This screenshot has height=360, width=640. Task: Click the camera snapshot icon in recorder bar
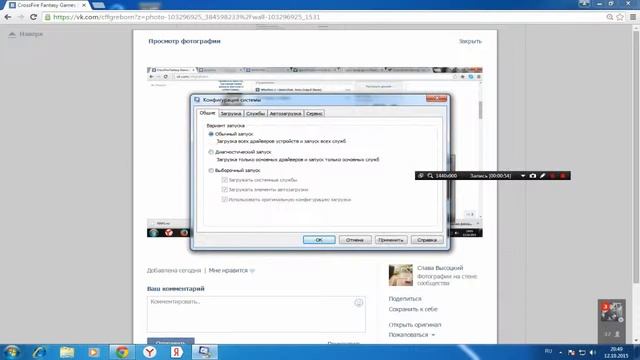[533, 176]
